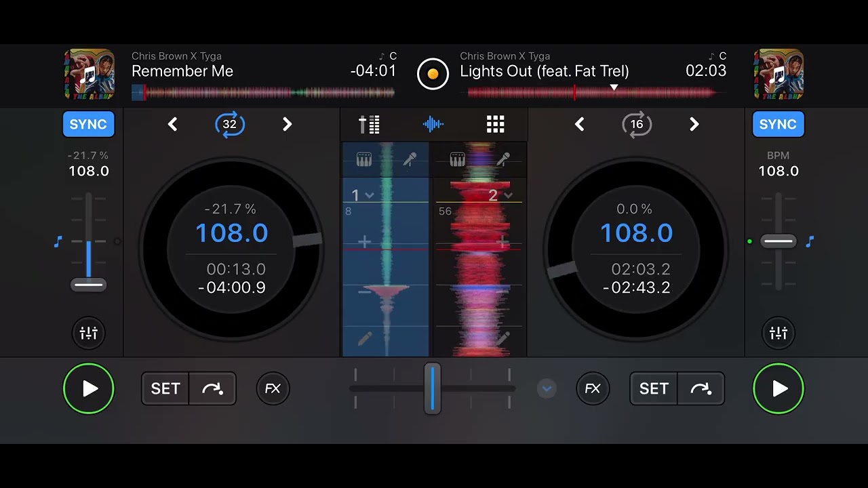The height and width of the screenshot is (488, 868).
Task: Play the Remember Me track on deck 1
Action: [x=89, y=388]
